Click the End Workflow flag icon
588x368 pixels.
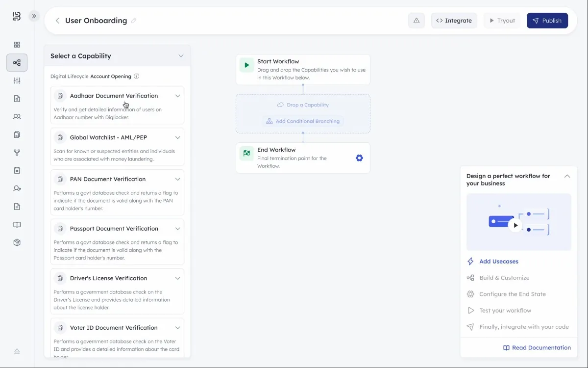coord(246,153)
